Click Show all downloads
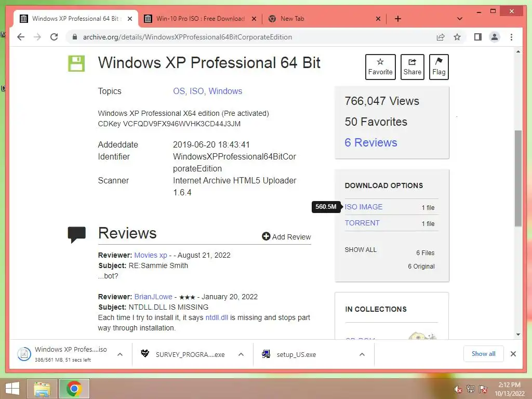The height and width of the screenshot is (399, 532). tap(484, 354)
